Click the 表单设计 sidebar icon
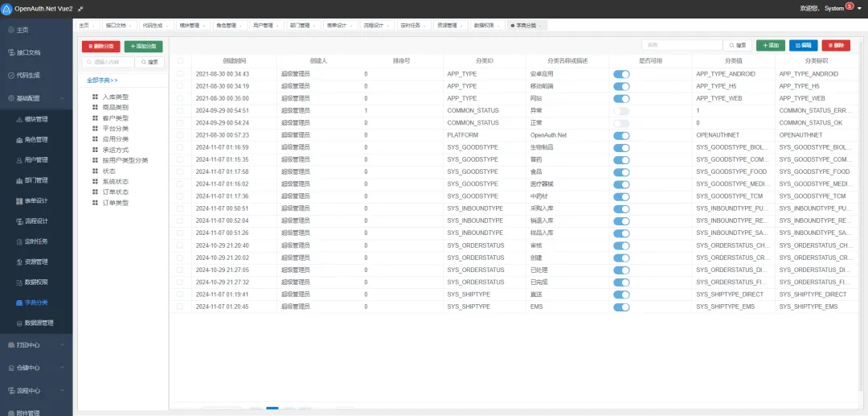The image size is (868, 416). [x=19, y=200]
